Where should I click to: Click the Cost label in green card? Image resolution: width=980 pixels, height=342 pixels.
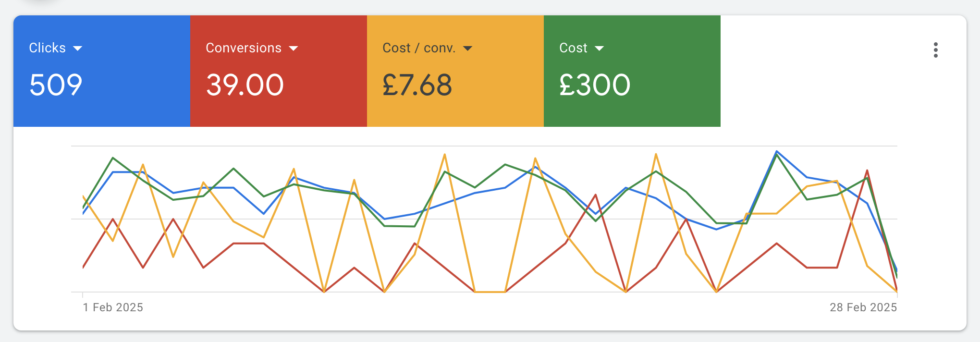click(573, 48)
